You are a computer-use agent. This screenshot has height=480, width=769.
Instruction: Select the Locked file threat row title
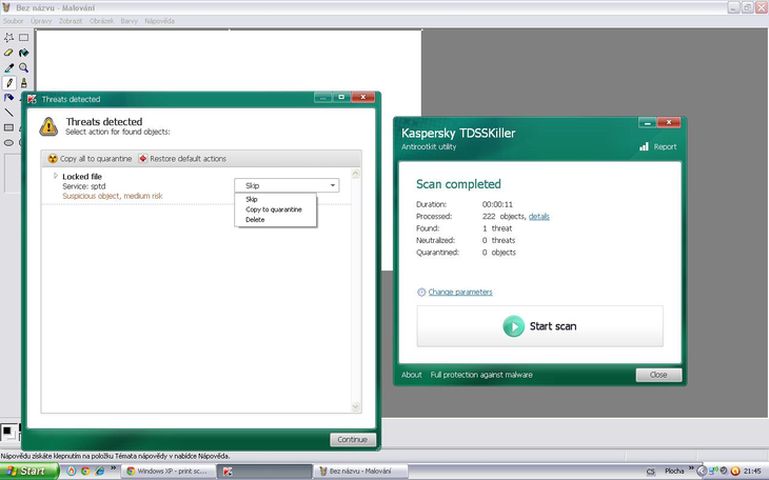click(82, 176)
